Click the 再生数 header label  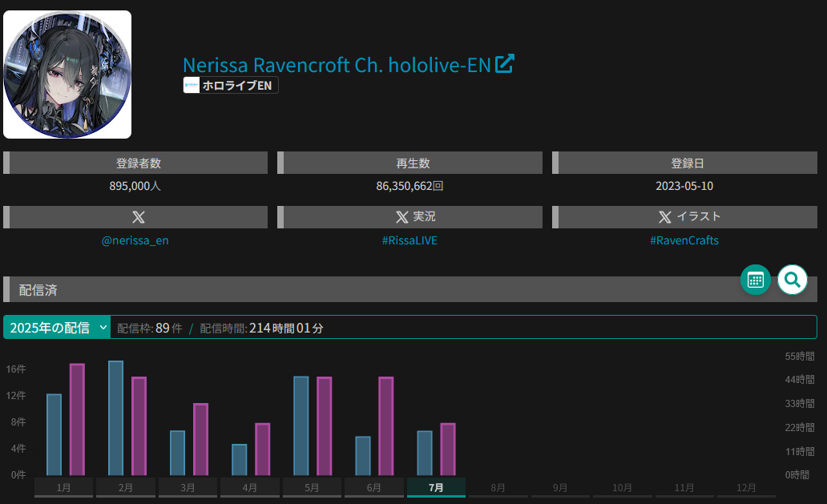click(413, 163)
